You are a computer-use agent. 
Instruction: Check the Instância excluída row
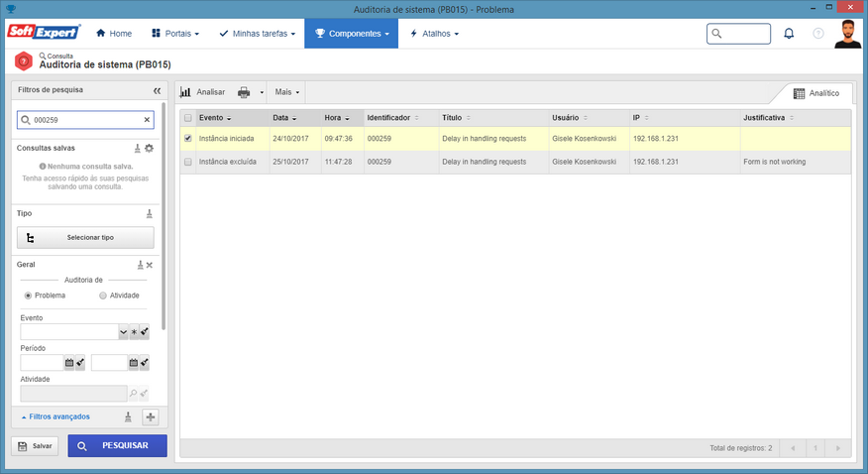pyautogui.click(x=188, y=162)
